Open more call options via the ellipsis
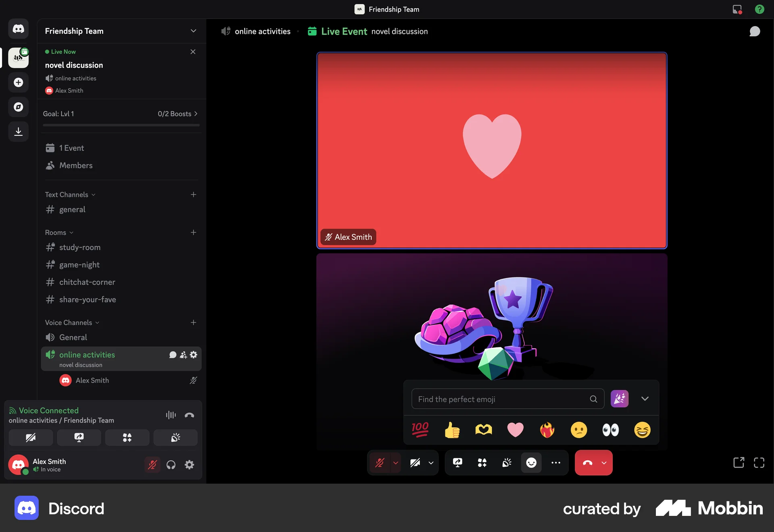 (556, 462)
